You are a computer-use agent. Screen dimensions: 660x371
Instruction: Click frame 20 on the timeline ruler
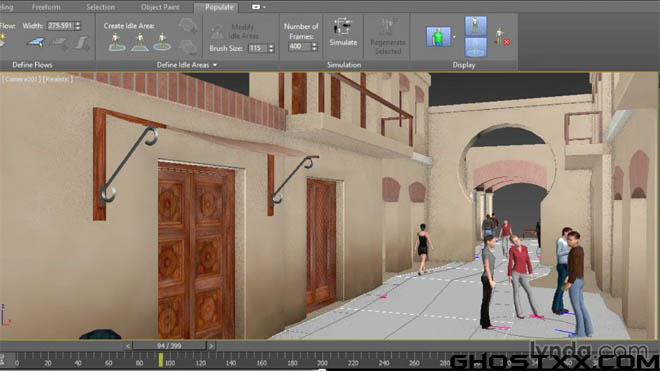coord(48,363)
